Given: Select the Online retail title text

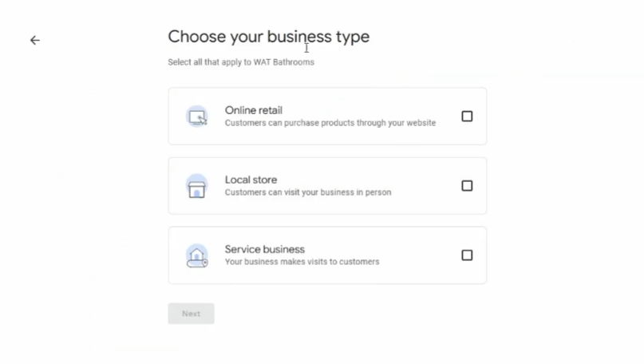Looking at the screenshot, I should coord(253,110).
